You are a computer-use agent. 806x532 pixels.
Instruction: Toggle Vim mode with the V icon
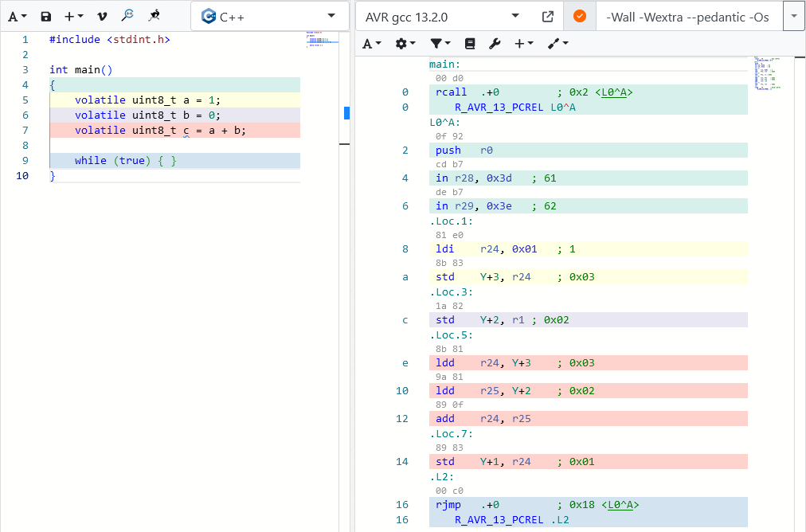point(101,16)
